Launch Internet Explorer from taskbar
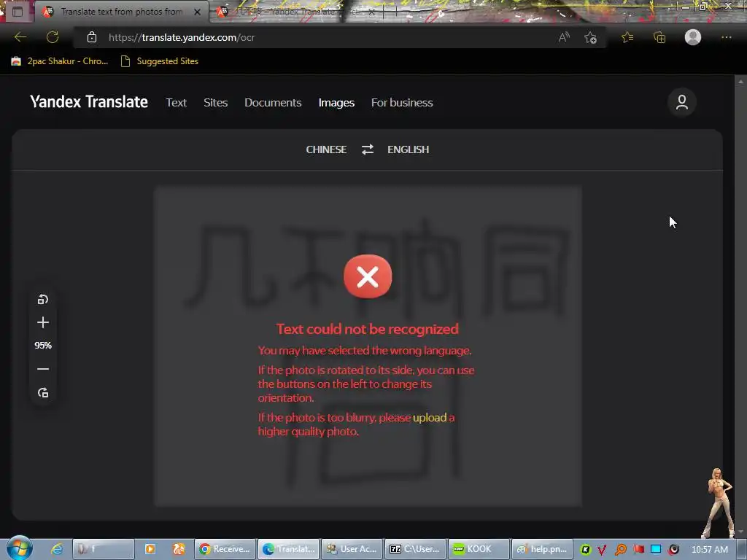The height and width of the screenshot is (560, 747). pyautogui.click(x=57, y=549)
